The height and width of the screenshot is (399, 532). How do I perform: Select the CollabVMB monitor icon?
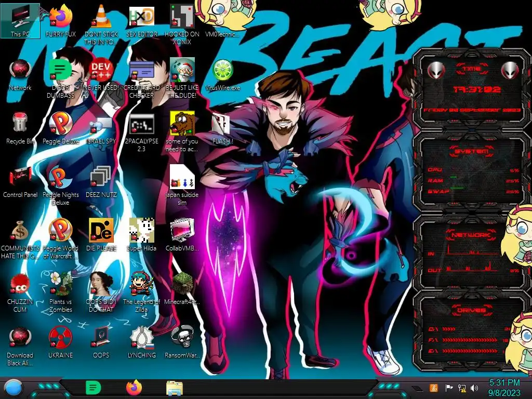click(182, 235)
